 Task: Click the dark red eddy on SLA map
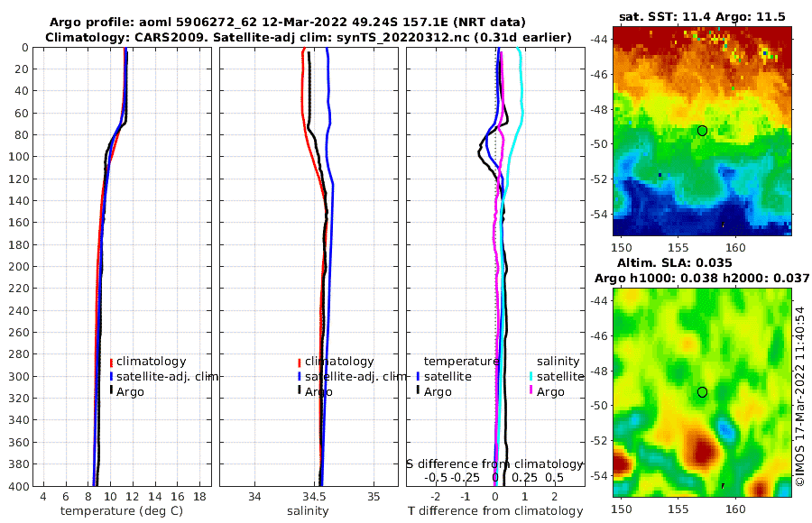pos(702,448)
